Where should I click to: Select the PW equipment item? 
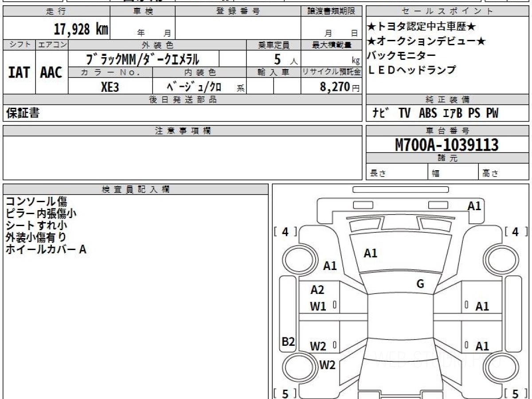tap(492, 113)
